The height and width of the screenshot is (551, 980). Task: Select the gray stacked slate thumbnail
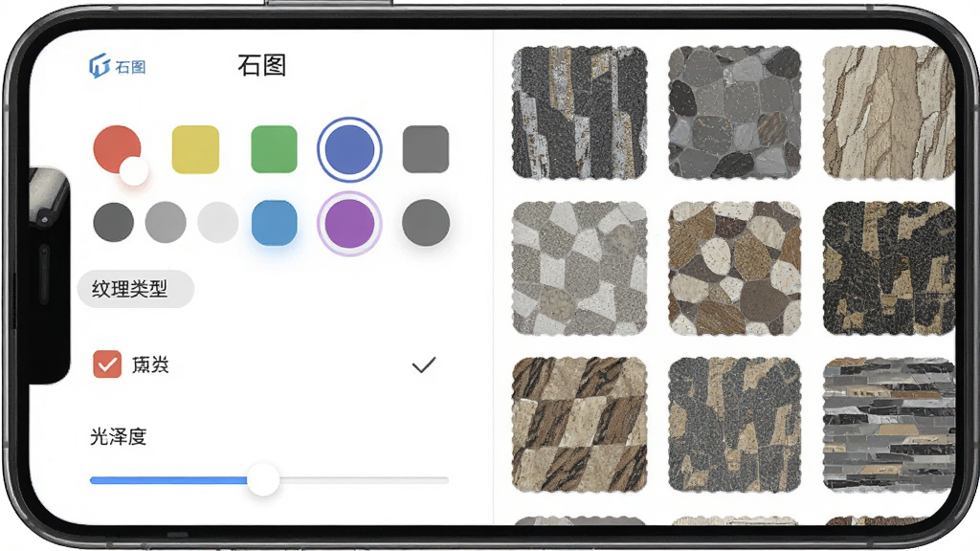click(889, 424)
